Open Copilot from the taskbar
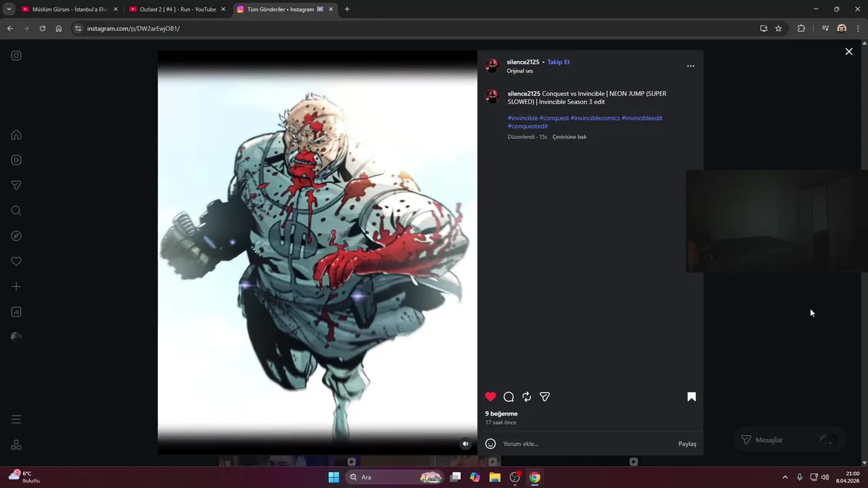868x488 pixels. [x=475, y=477]
